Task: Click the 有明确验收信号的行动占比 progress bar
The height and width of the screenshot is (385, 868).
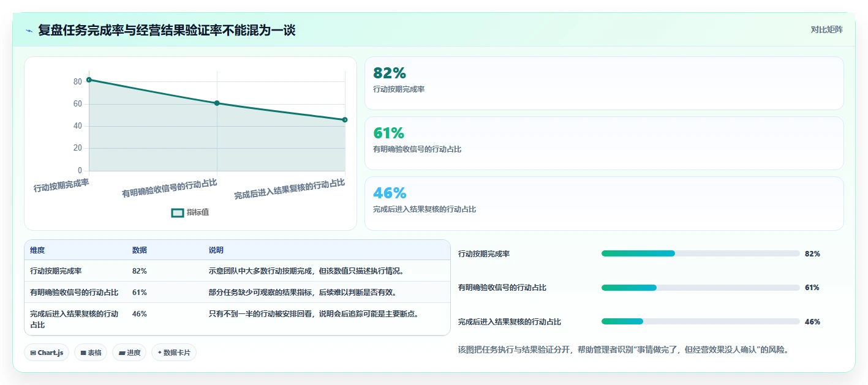Action: coord(701,288)
